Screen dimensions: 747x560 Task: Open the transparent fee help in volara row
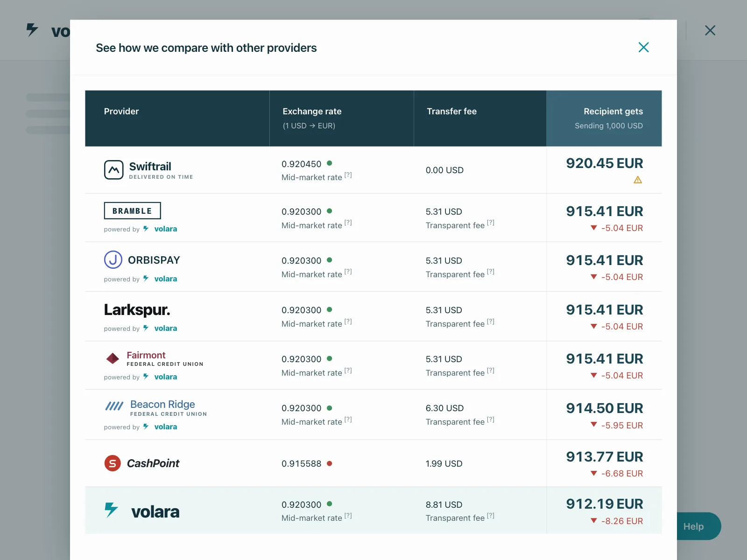(491, 516)
